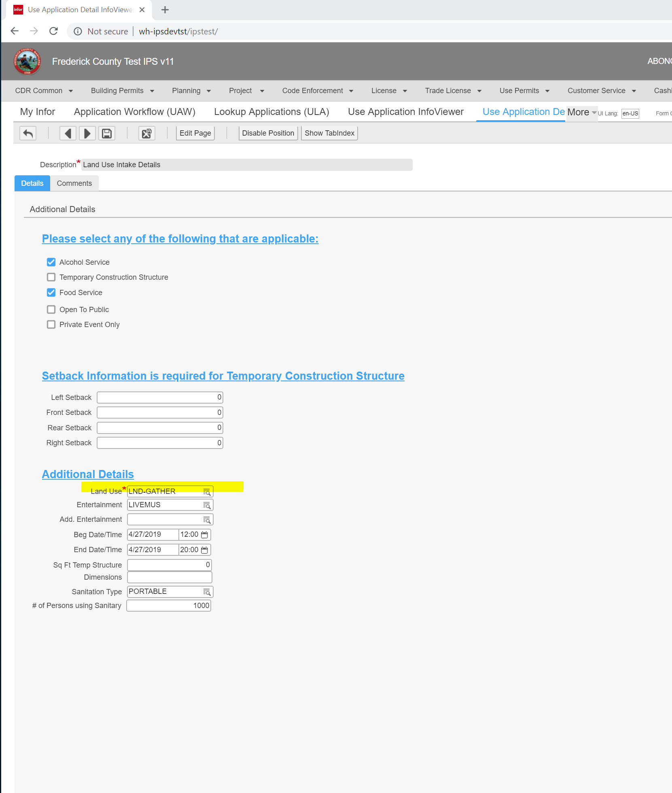The height and width of the screenshot is (793, 672).
Task: Check Temporary Construction Structure checkbox
Action: [x=51, y=277]
